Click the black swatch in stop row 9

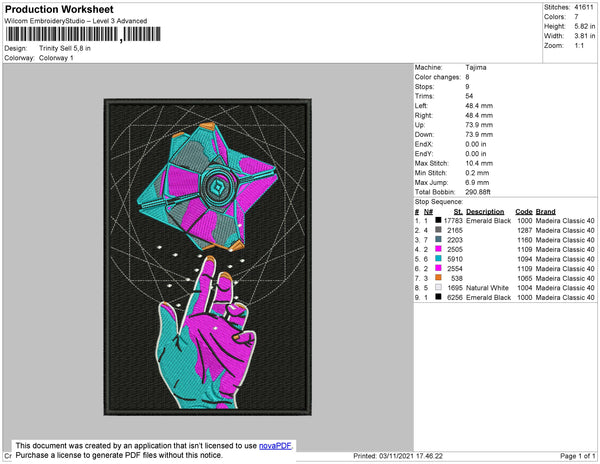438,297
